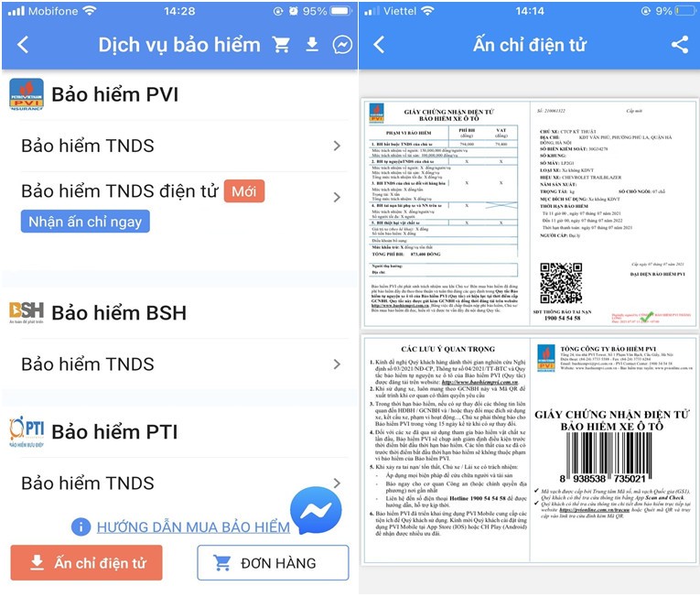Viewport: 700px width, 597px height.
Task: Open the second certificate page with notes
Action: coord(530,450)
